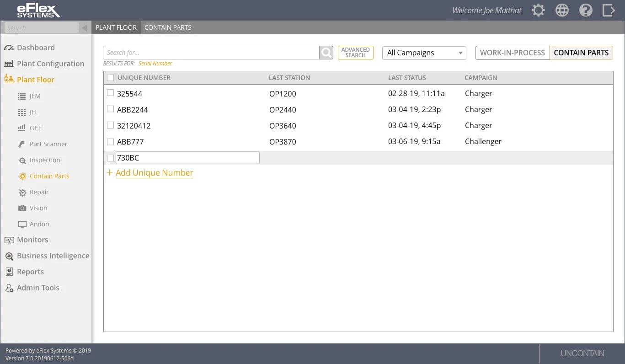Click the 730BC unique number field

pos(187,158)
